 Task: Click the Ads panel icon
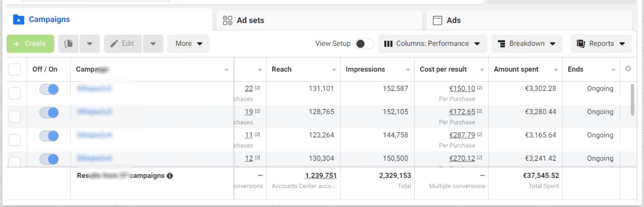tap(437, 20)
